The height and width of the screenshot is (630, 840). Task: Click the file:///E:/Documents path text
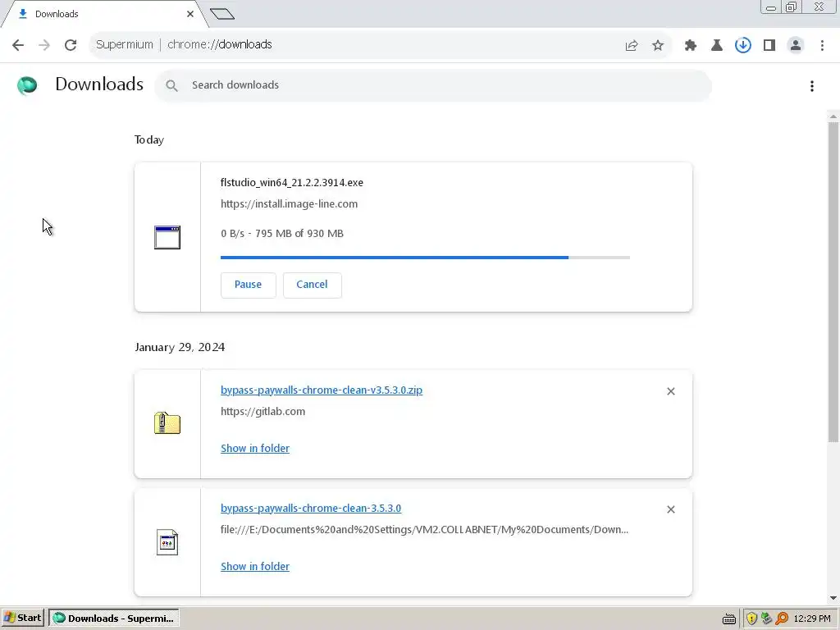pyautogui.click(x=424, y=529)
